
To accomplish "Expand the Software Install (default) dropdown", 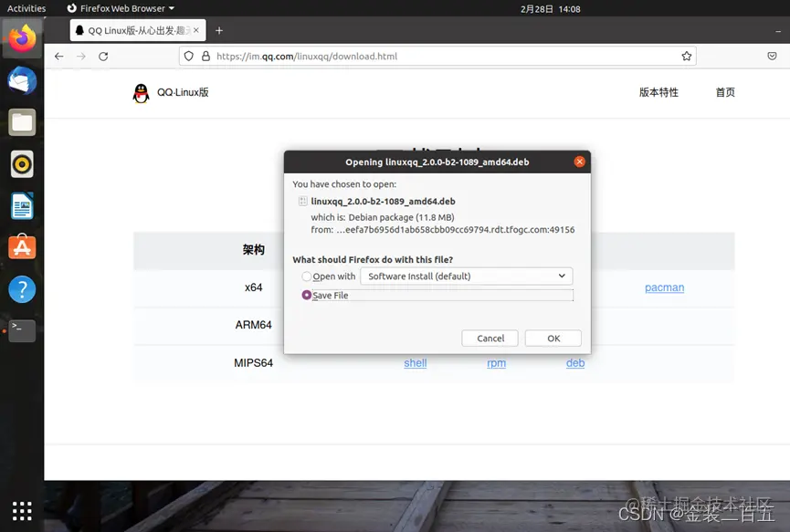I will (467, 276).
